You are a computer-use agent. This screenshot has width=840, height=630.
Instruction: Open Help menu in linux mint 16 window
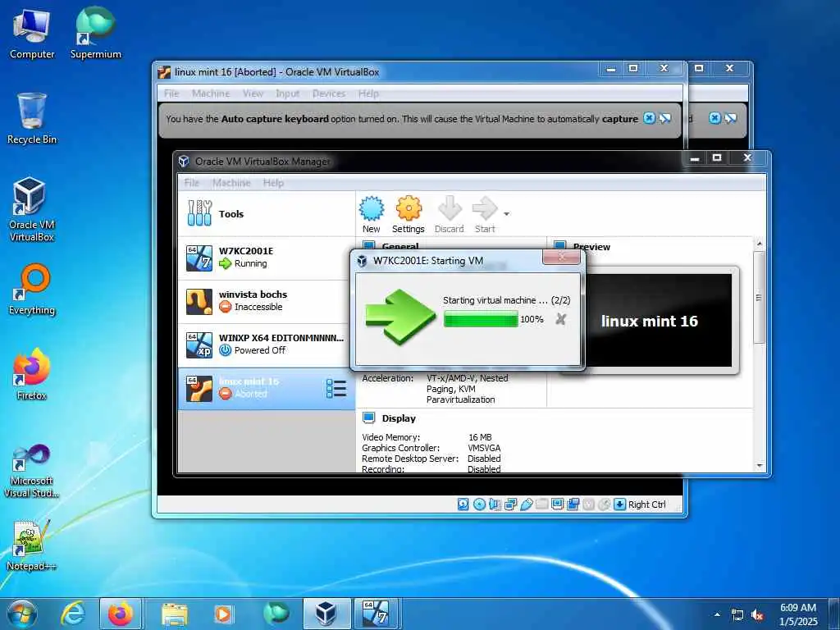pyautogui.click(x=368, y=94)
